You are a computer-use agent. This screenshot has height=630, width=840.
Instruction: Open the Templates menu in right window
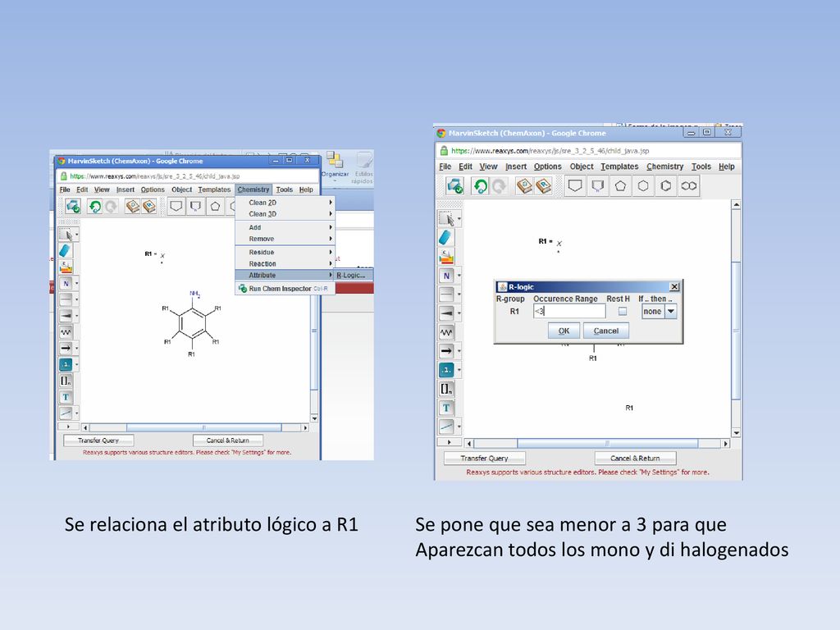619,167
